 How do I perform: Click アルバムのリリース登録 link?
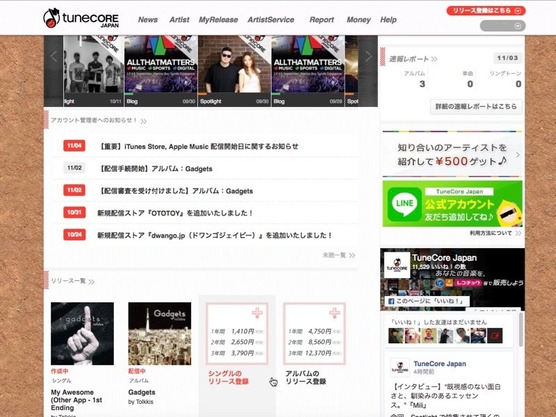[306, 378]
